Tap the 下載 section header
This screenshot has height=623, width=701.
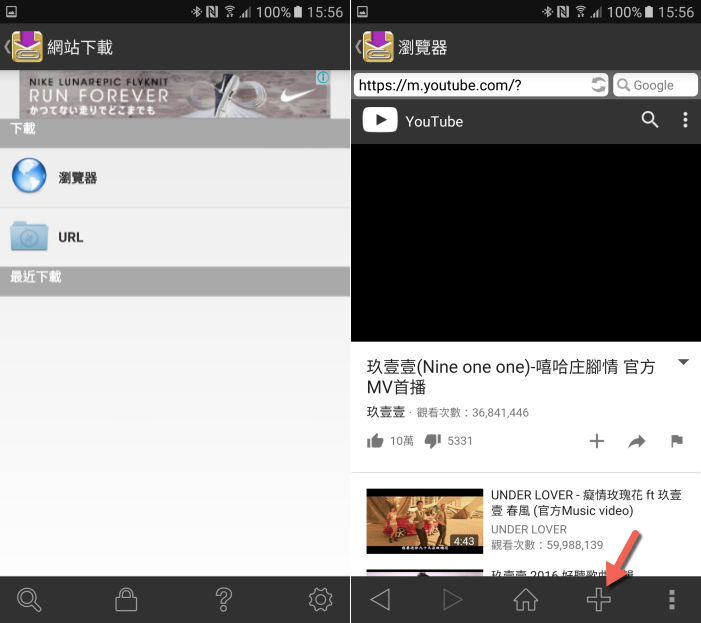point(175,132)
